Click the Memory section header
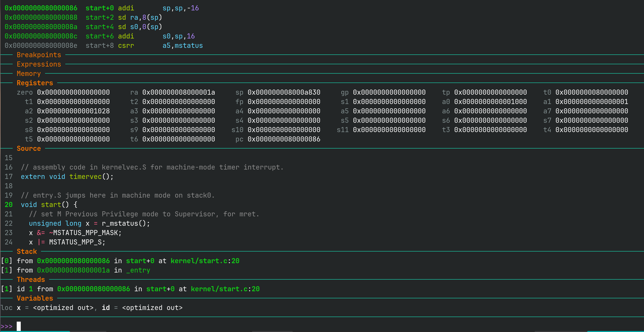The image size is (644, 332). pos(29,74)
